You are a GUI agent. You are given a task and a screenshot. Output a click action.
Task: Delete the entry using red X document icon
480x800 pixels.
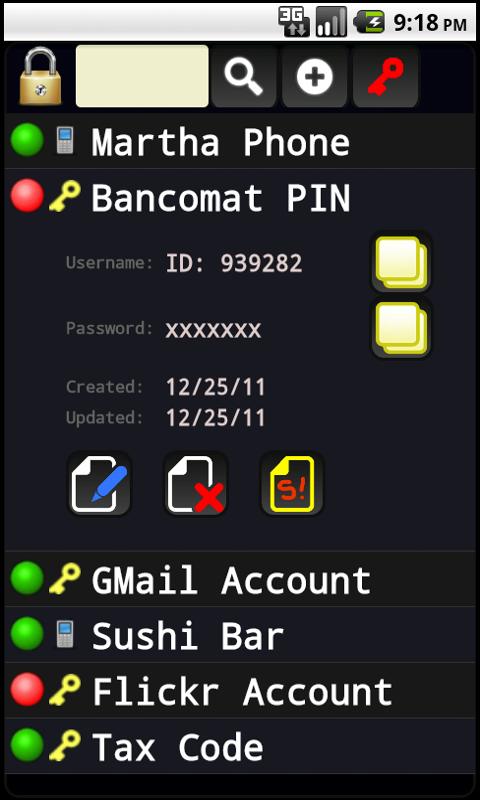pos(196,484)
